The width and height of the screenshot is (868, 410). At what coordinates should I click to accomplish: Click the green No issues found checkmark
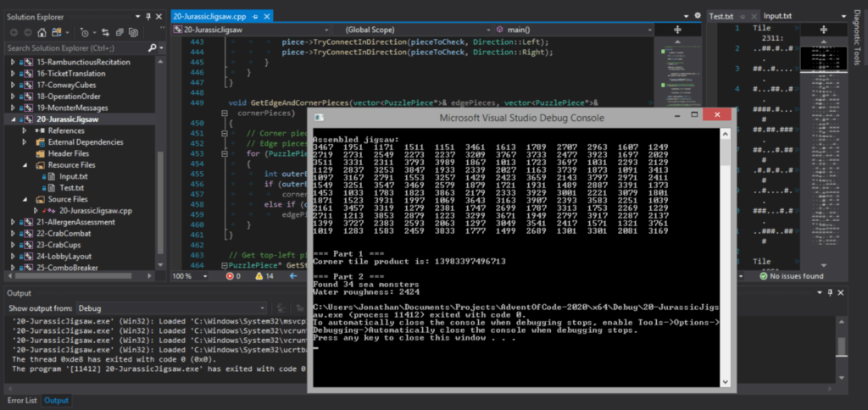coord(764,276)
